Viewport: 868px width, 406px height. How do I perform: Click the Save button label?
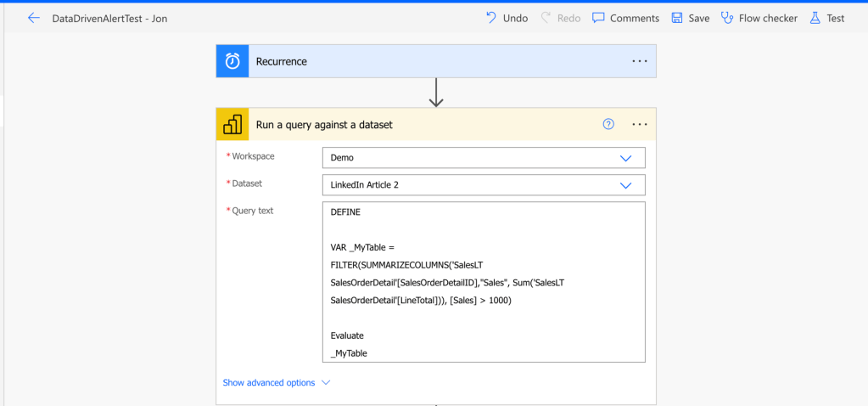(x=699, y=19)
